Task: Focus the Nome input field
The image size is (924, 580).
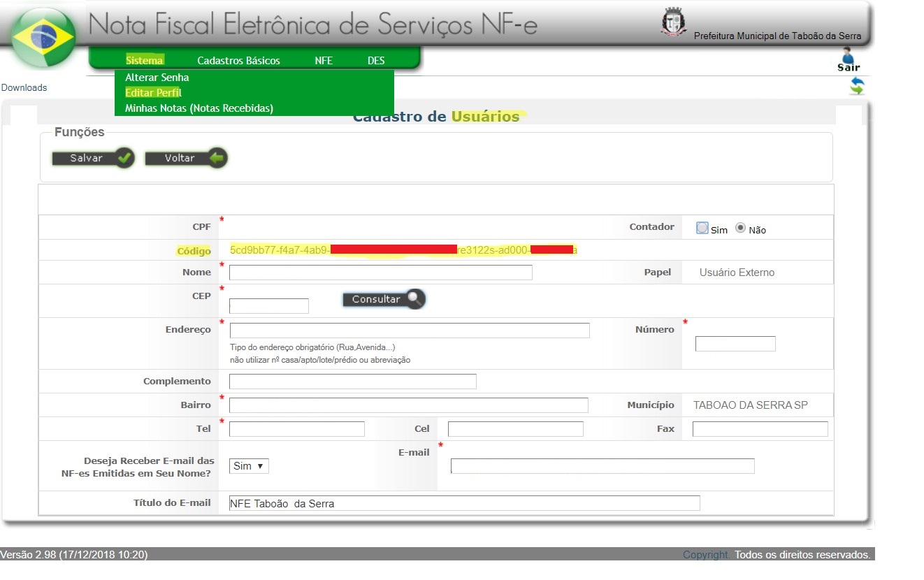Action: [x=381, y=273]
